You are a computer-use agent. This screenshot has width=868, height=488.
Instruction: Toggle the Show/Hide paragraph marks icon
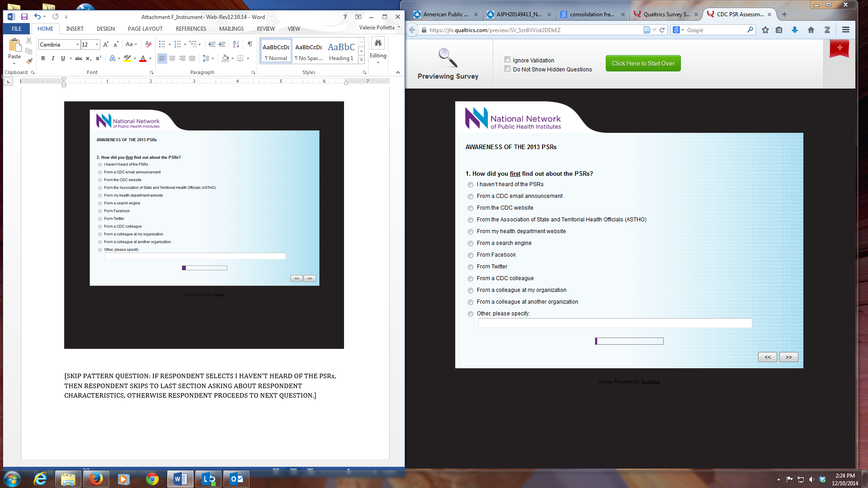(x=250, y=44)
